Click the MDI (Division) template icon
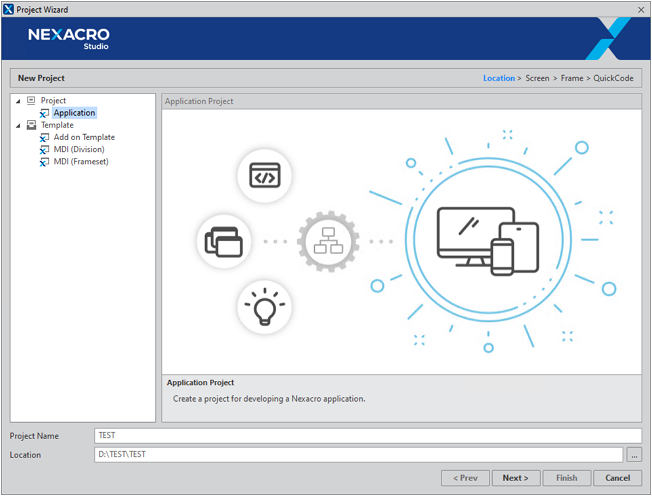The width and height of the screenshot is (652, 496). [x=45, y=150]
